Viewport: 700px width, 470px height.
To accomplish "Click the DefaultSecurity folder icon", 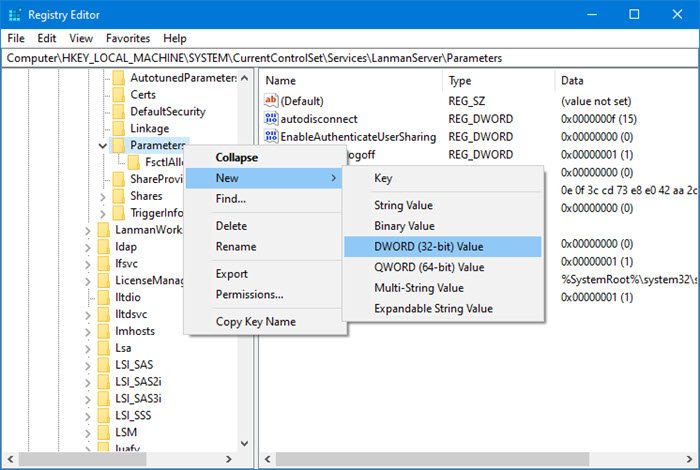I will [118, 112].
